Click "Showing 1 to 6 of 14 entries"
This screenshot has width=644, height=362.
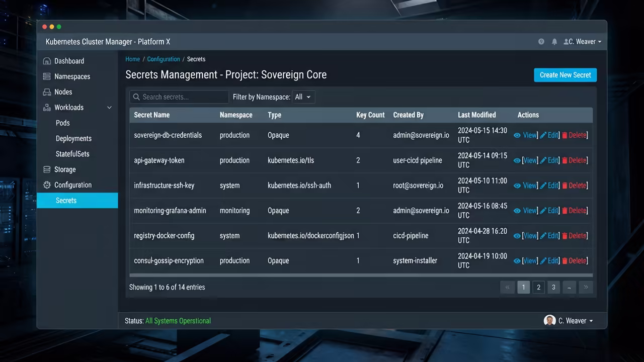(167, 287)
